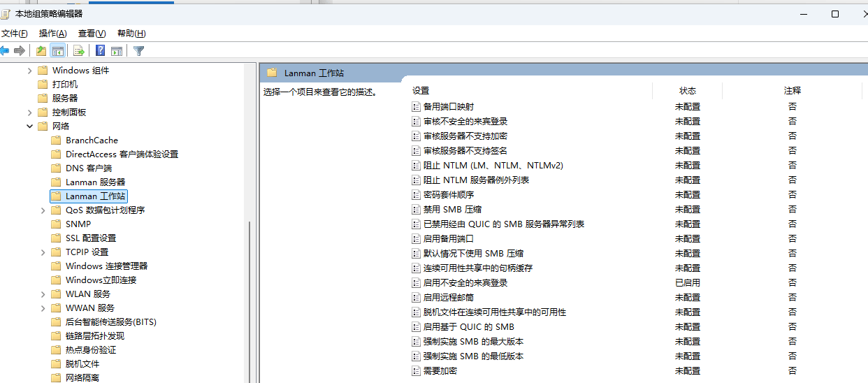Click the 禁用 SMB 压缩 policy icon
868x383 pixels.
coord(417,210)
